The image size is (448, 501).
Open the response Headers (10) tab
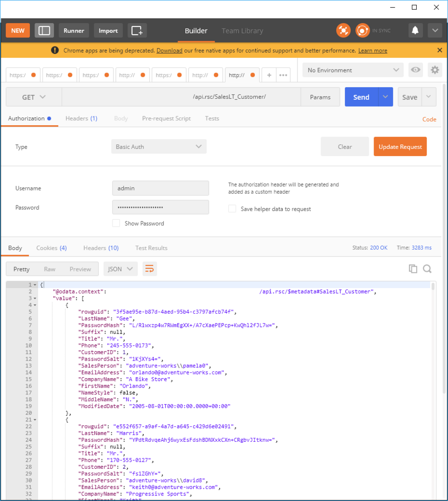tap(101, 248)
